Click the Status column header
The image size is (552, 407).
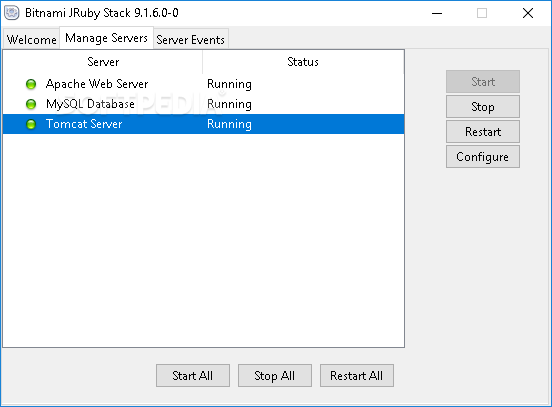[303, 62]
